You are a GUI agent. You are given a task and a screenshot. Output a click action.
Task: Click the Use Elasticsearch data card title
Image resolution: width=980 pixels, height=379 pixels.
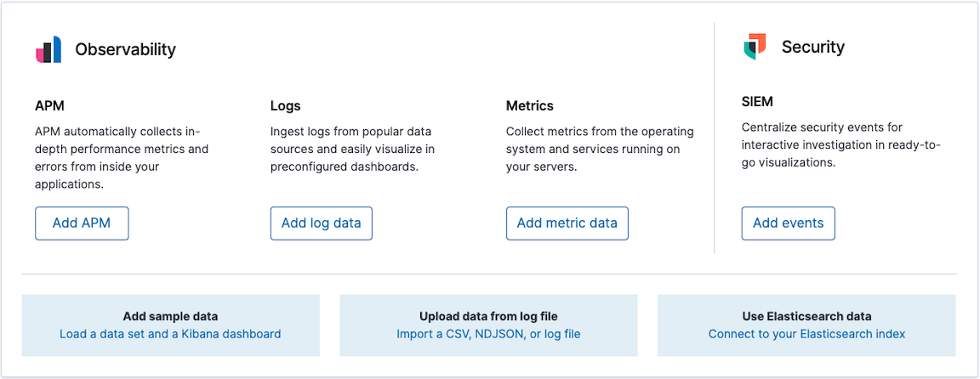click(x=806, y=316)
